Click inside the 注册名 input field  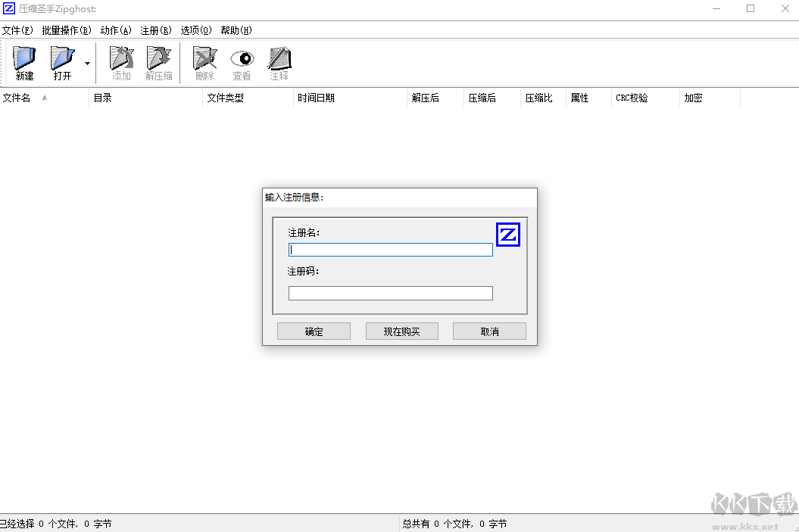(x=390, y=249)
